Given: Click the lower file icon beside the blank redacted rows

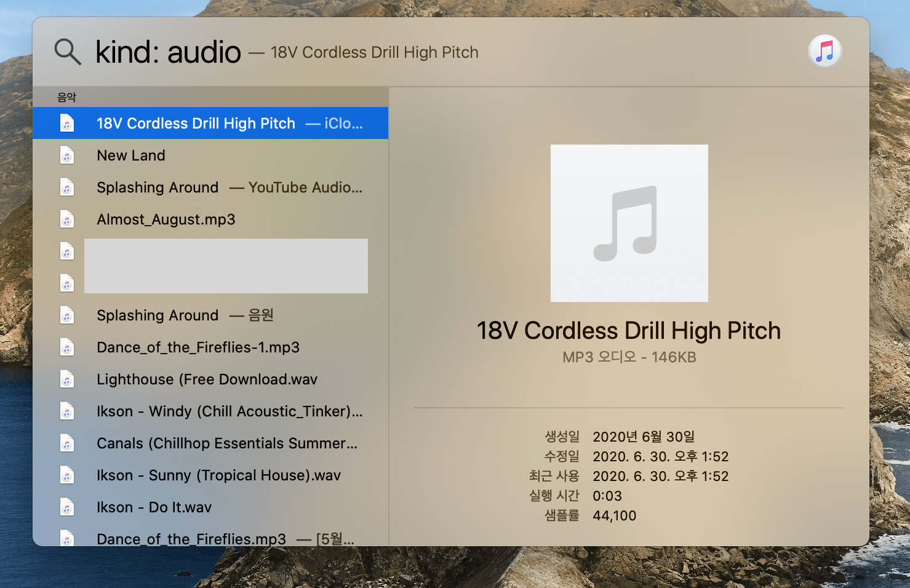Looking at the screenshot, I should 67,283.
